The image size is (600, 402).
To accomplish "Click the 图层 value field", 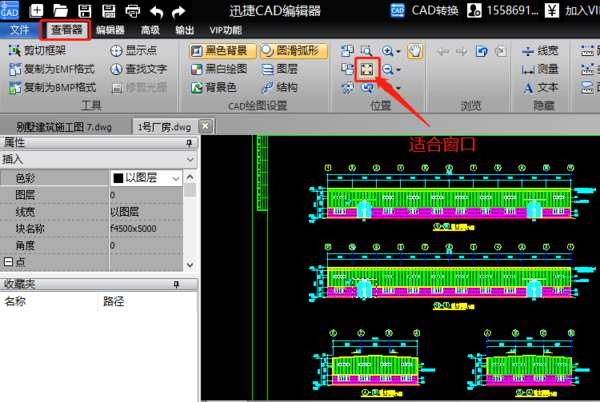I will [x=146, y=195].
